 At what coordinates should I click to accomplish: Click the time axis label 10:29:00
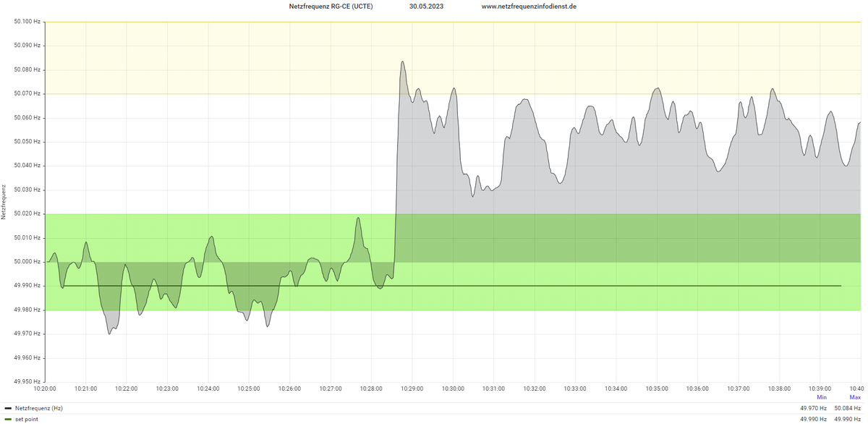(x=412, y=389)
